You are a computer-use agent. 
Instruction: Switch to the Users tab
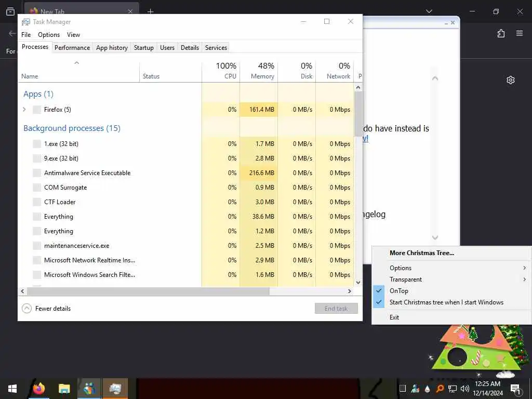[x=167, y=48]
